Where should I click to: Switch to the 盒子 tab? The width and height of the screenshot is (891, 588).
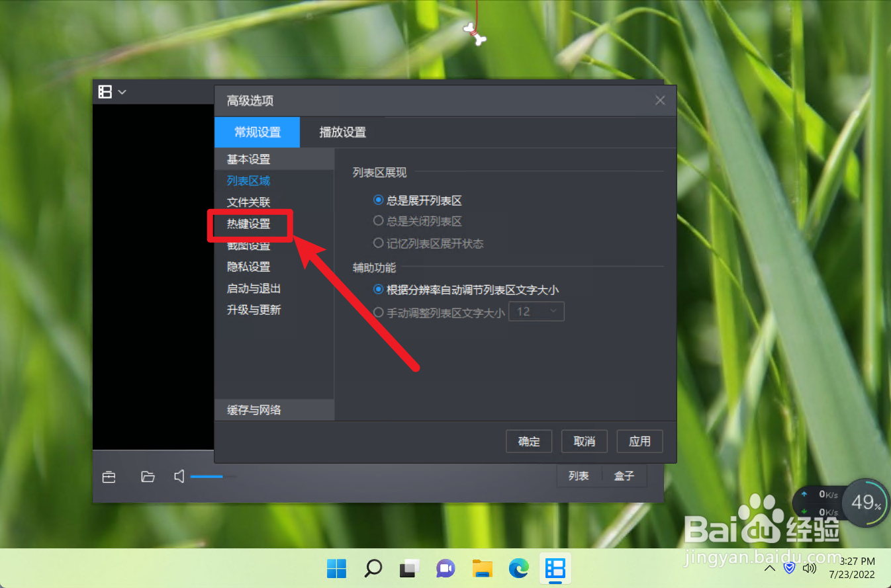click(623, 476)
